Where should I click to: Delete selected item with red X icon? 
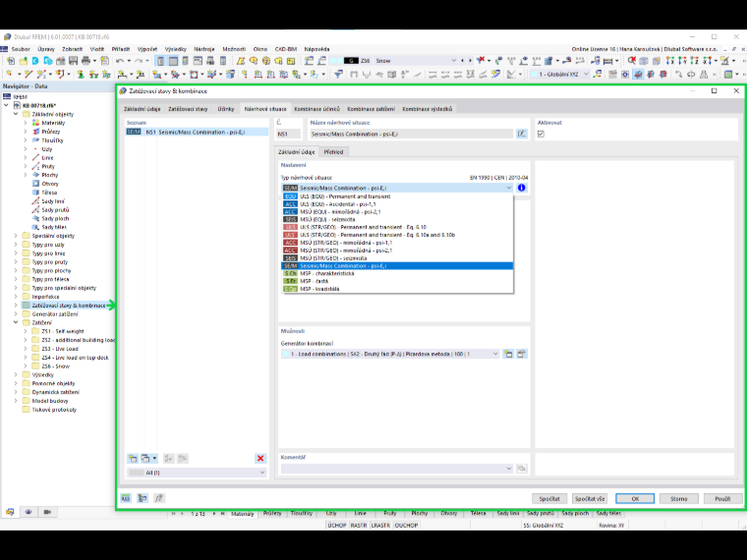(x=260, y=458)
